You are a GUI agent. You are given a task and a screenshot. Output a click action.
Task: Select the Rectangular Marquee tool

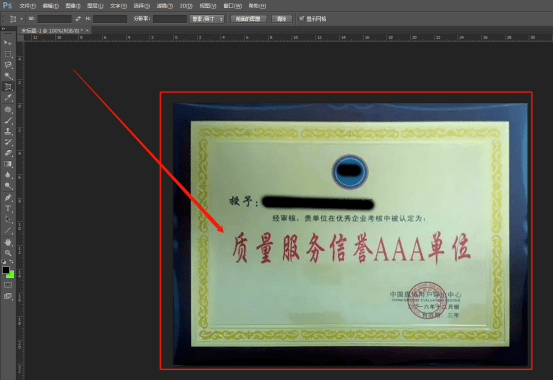[x=8, y=54]
